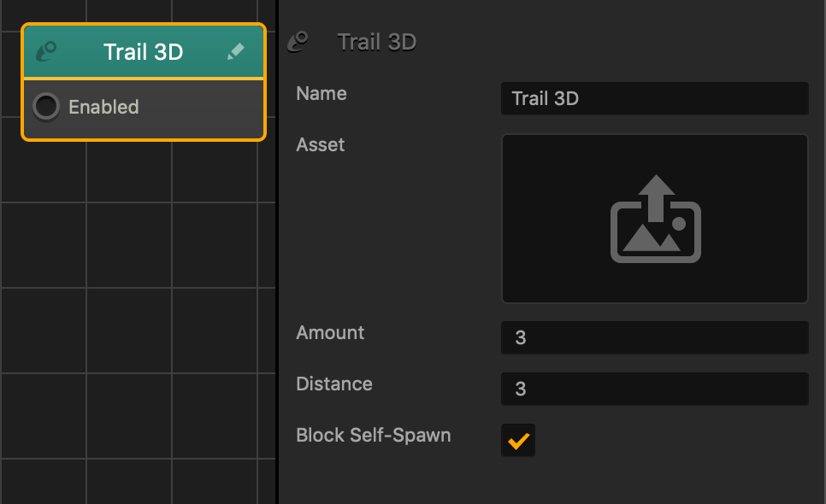Click the Asset property label
826x504 pixels.
pos(321,144)
